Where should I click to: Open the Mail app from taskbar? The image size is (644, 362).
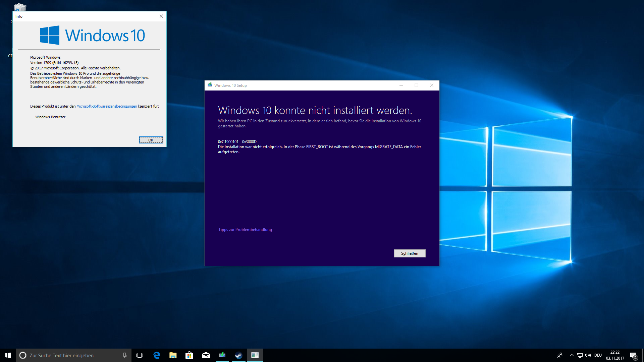206,355
